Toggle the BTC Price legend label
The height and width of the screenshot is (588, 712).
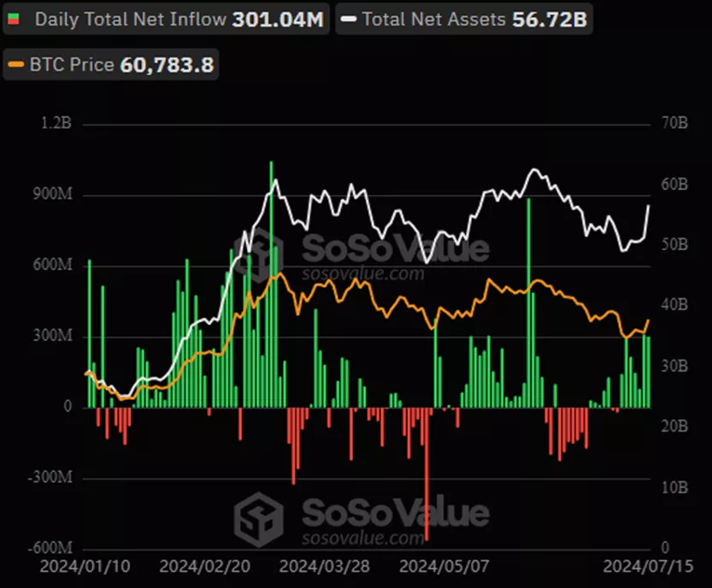pos(73,63)
